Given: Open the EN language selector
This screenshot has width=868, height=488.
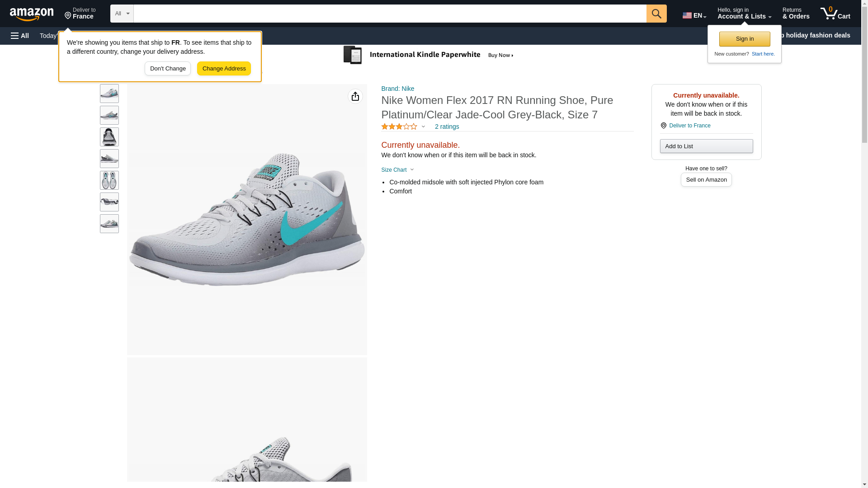Looking at the screenshot, I should click(x=694, y=15).
